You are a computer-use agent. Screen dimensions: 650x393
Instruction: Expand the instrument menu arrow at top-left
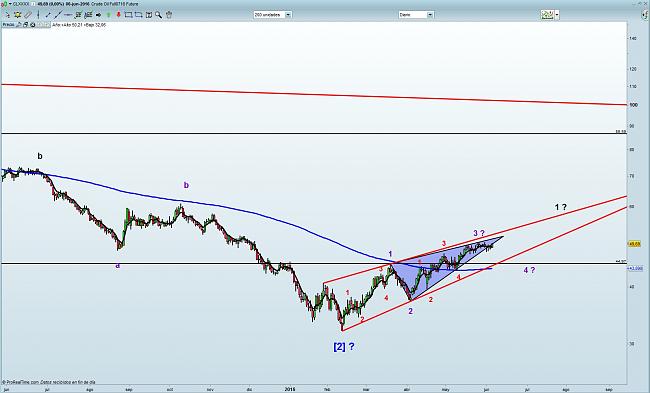pos(10,4)
